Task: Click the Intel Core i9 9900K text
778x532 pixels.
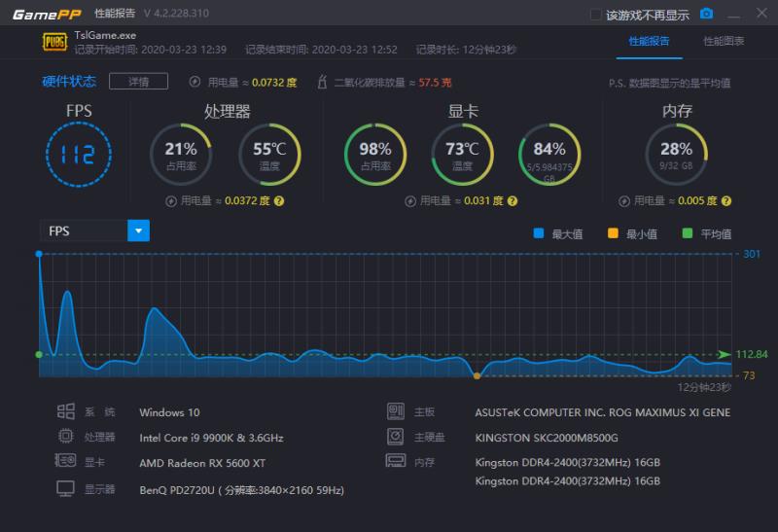Action: [211, 438]
